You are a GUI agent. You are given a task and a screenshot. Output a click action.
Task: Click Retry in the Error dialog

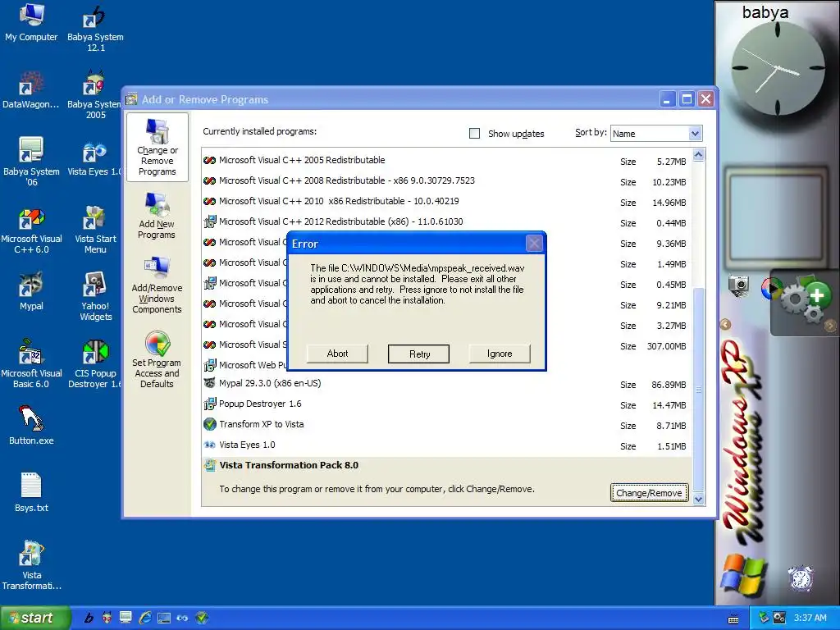[419, 354]
